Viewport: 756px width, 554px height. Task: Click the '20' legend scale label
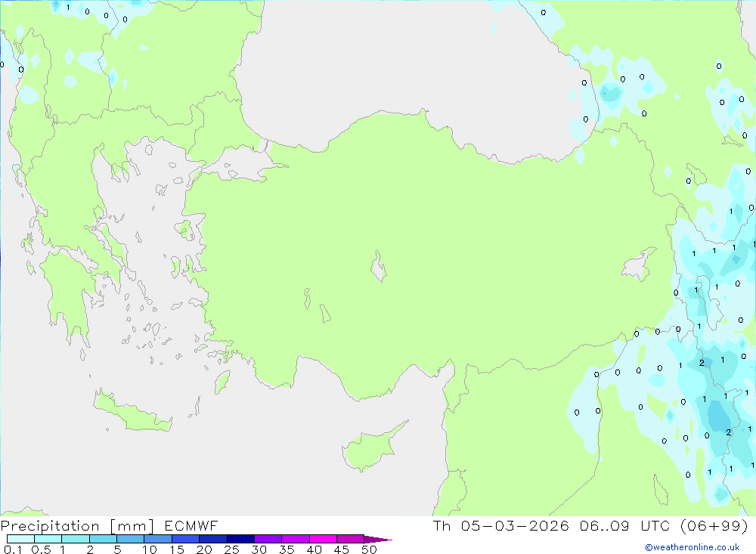point(204,549)
